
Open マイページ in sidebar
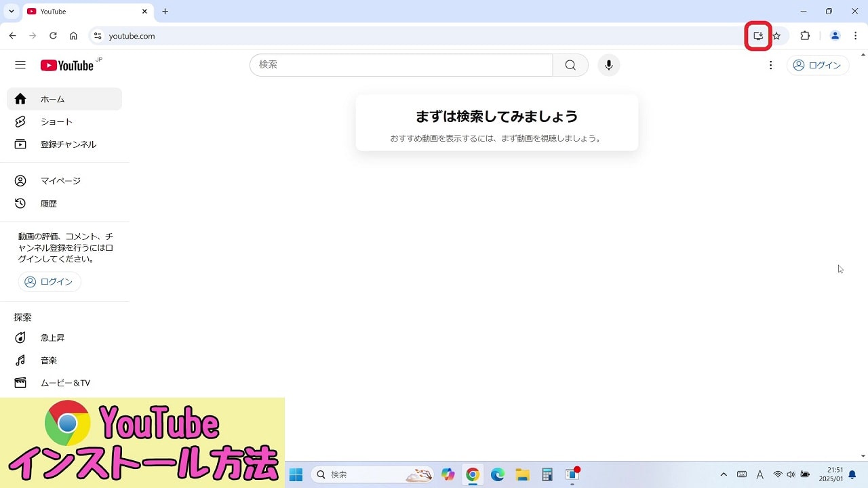(64, 181)
